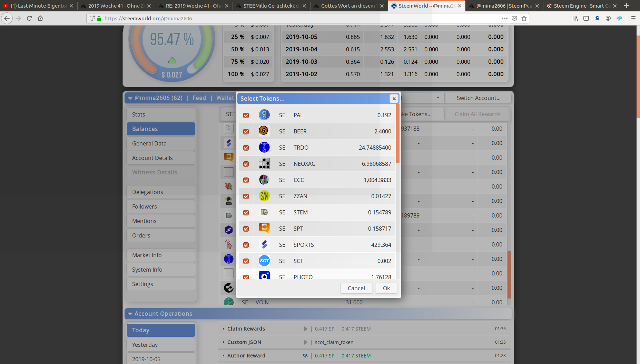Viewport: 640px width, 364px height.
Task: Click the NEOXAG token icon
Action: point(264,163)
